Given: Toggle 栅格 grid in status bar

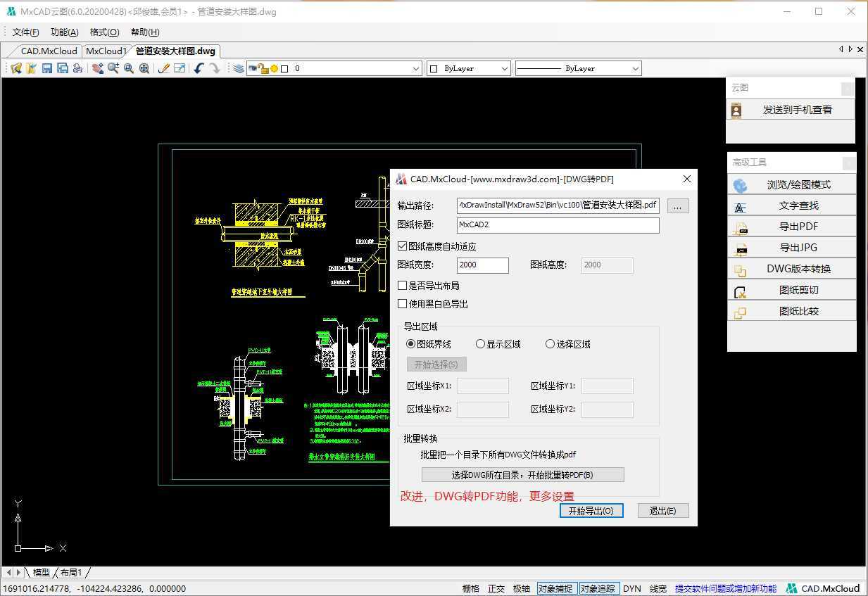Looking at the screenshot, I should pyautogui.click(x=471, y=588).
